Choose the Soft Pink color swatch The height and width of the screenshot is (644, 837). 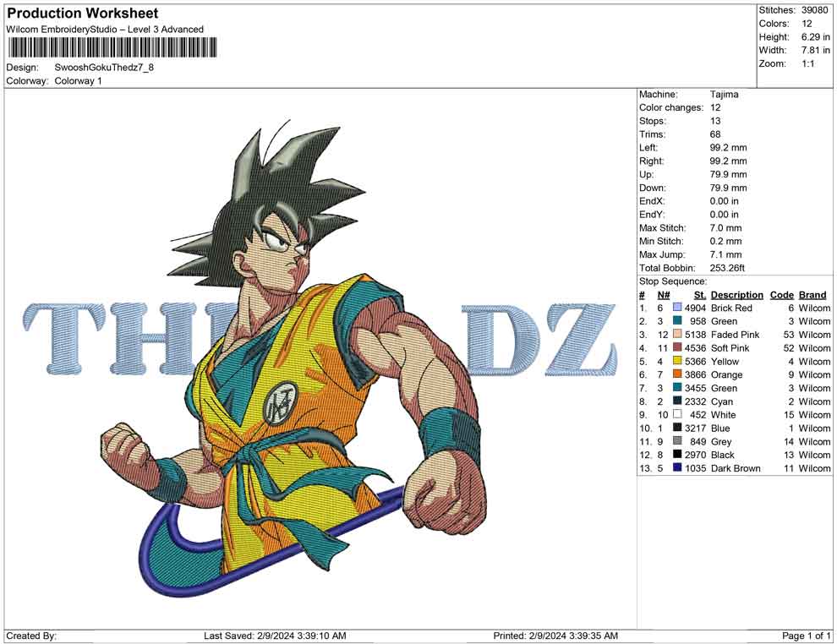pyautogui.click(x=677, y=347)
